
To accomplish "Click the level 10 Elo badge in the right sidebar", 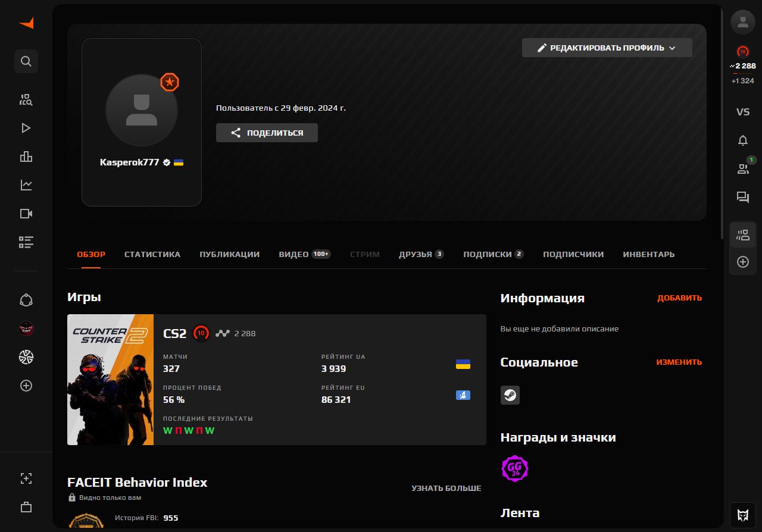I will 743,51.
